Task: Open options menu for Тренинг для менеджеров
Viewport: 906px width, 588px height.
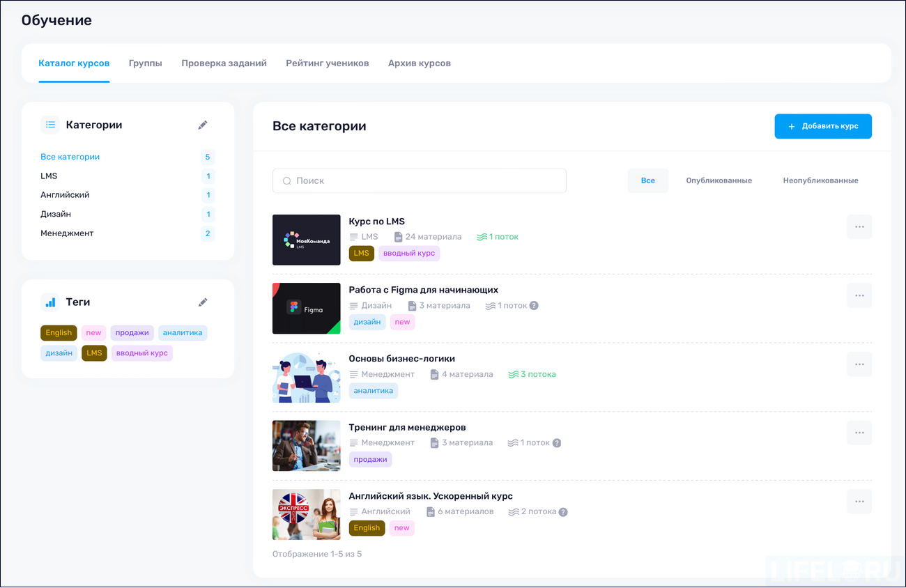Action: tap(859, 433)
